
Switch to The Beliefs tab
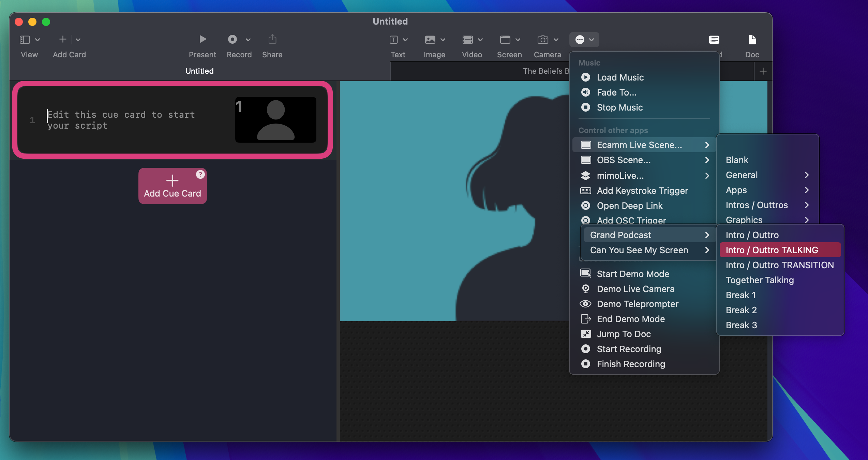[546, 71]
